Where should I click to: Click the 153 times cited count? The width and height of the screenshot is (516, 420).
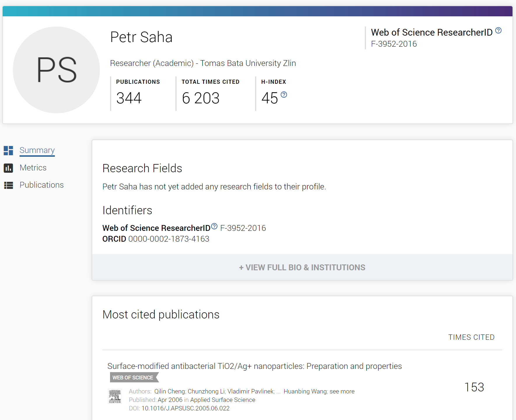click(x=474, y=387)
